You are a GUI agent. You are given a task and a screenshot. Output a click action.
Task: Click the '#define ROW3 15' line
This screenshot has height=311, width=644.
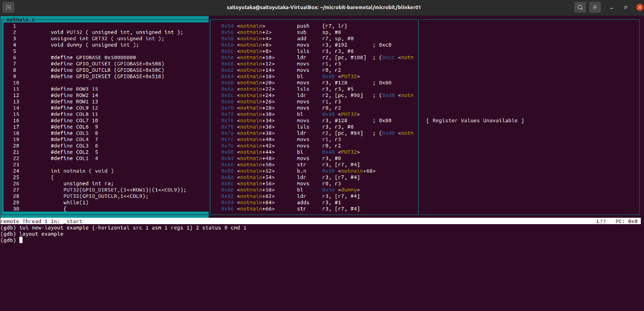tap(75, 88)
